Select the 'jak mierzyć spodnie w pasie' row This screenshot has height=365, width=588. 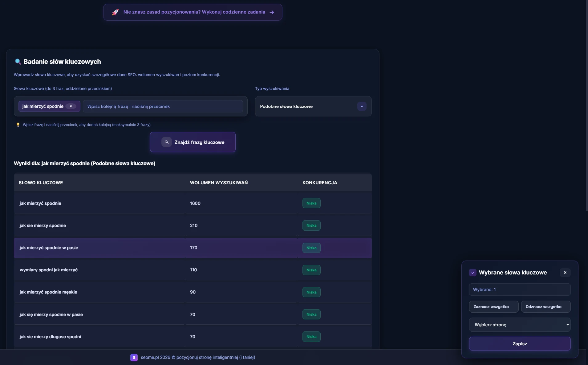tap(99, 248)
